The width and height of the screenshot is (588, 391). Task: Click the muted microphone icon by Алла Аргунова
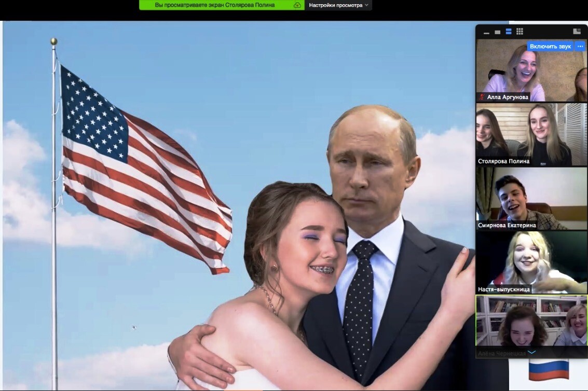(481, 97)
